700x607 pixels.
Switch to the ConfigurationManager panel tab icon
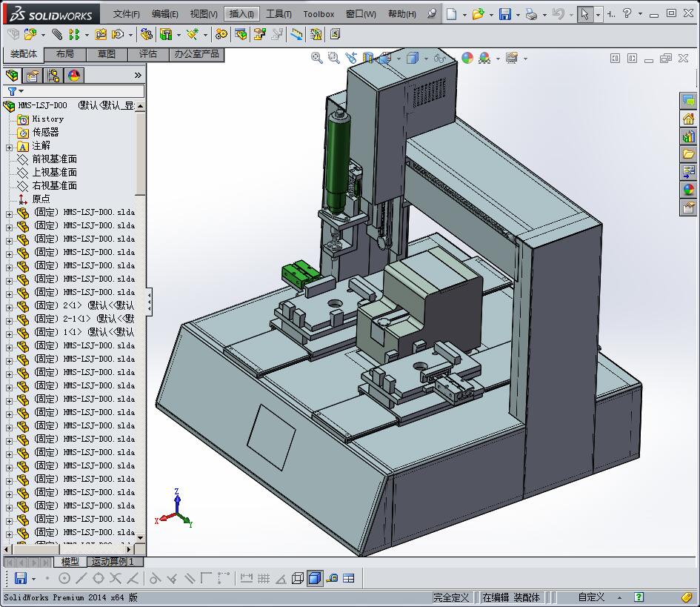[x=53, y=75]
